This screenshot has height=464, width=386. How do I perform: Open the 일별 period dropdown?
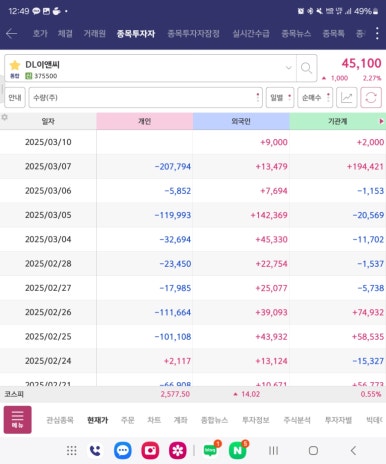pos(280,98)
